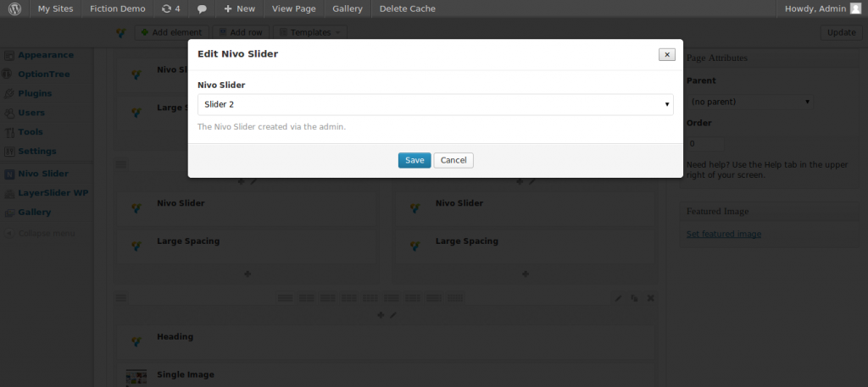Click the clone row icon of the bottom row
868x387 pixels.
pos(634,298)
